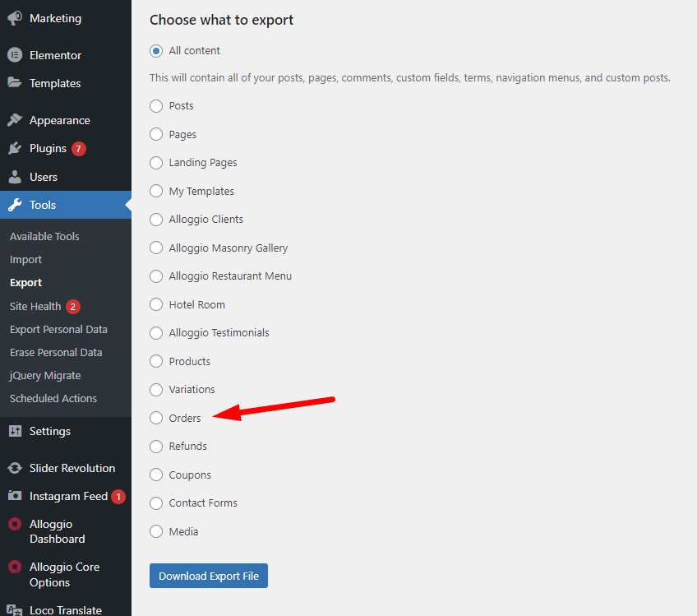
Task: Choose the Landing Pages export option
Action: click(x=156, y=163)
